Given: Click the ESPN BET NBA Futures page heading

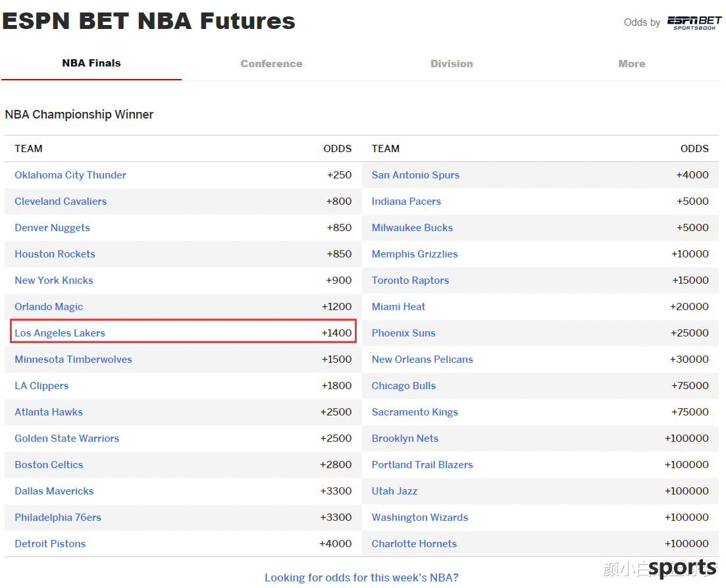Looking at the screenshot, I should (149, 21).
